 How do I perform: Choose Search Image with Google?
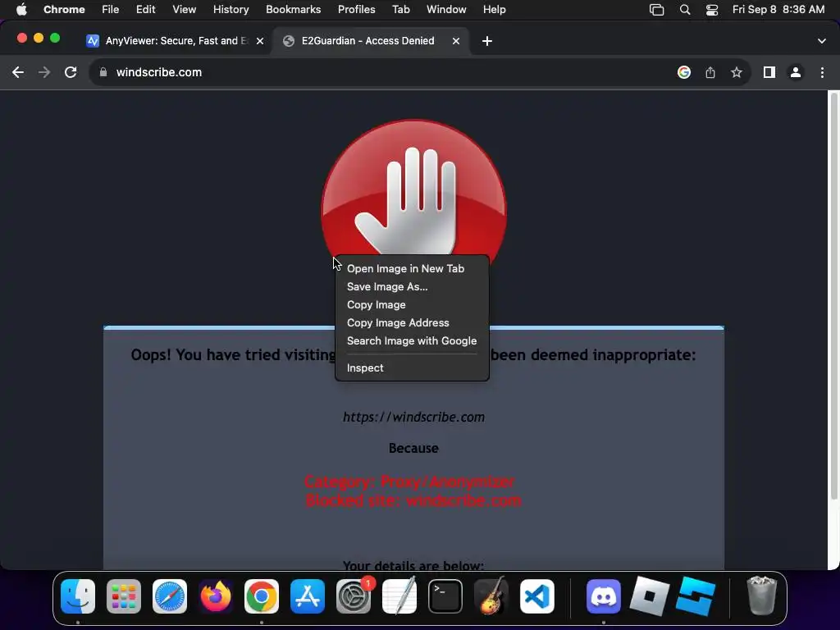click(412, 340)
